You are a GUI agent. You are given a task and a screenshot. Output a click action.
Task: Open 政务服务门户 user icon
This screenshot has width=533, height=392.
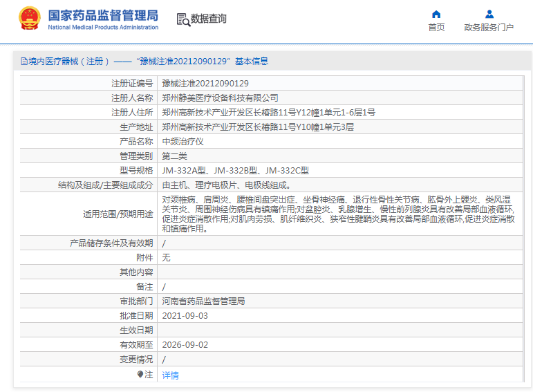[x=489, y=15]
